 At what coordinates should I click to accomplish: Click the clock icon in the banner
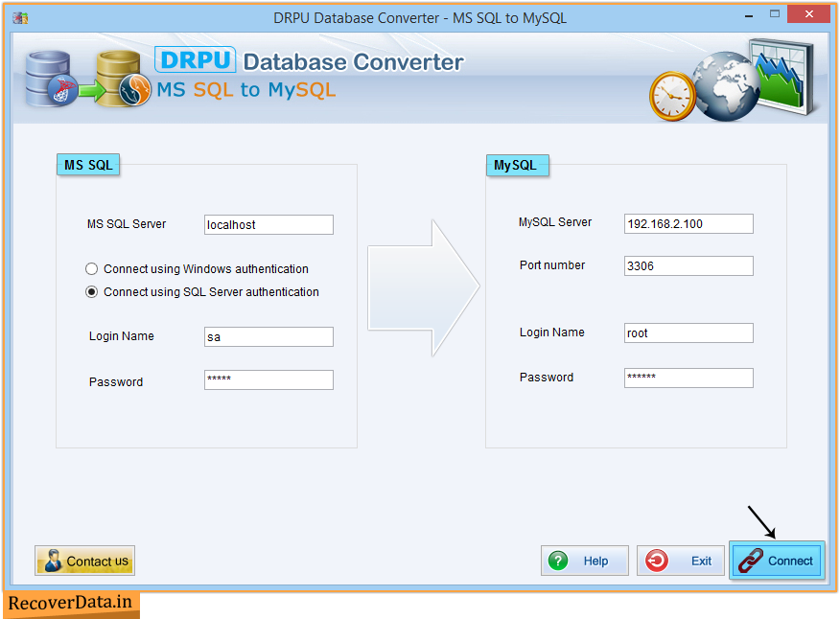(x=672, y=97)
